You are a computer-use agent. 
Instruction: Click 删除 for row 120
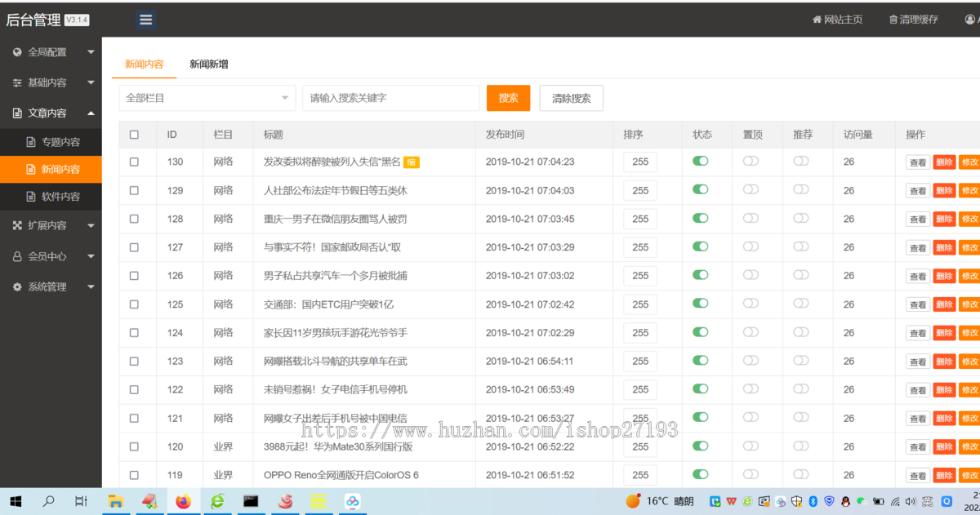[x=944, y=447]
